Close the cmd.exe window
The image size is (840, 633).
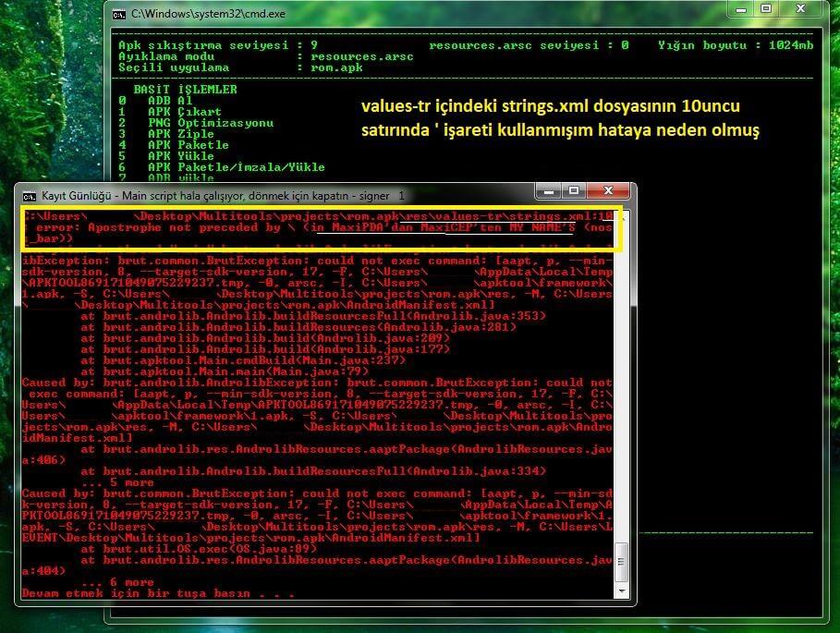pyautogui.click(x=802, y=9)
